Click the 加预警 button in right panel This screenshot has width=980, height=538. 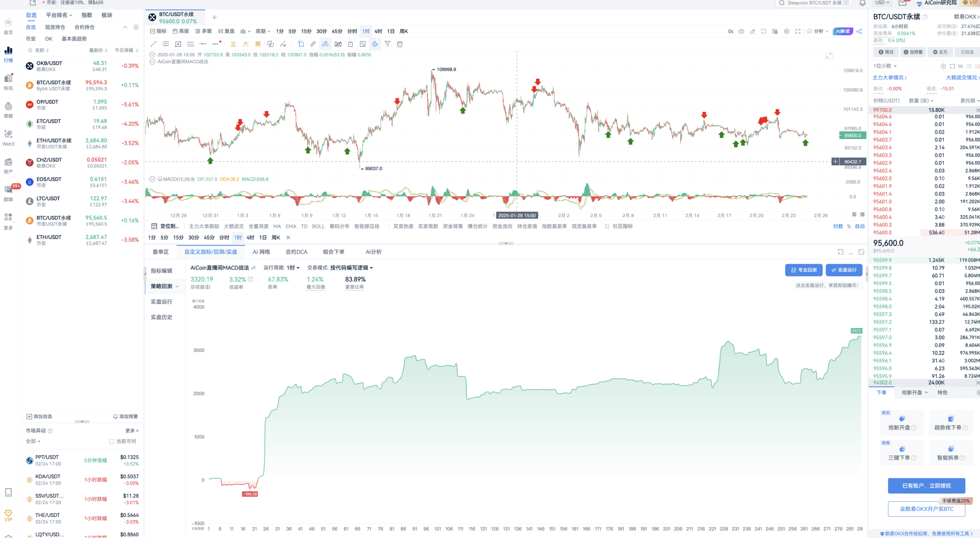click(913, 52)
